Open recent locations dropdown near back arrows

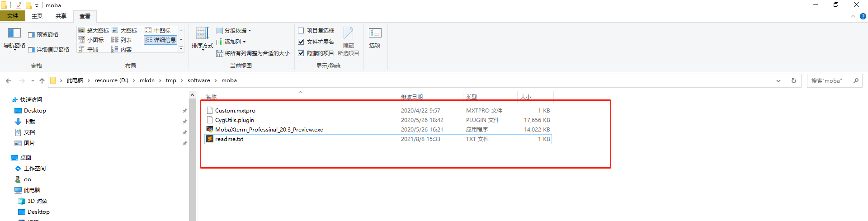[x=33, y=80]
